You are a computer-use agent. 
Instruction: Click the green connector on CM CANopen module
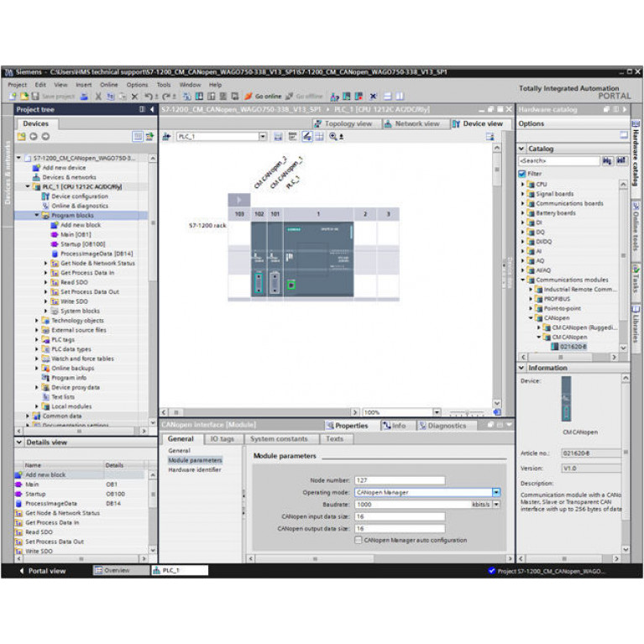pyautogui.click(x=259, y=283)
